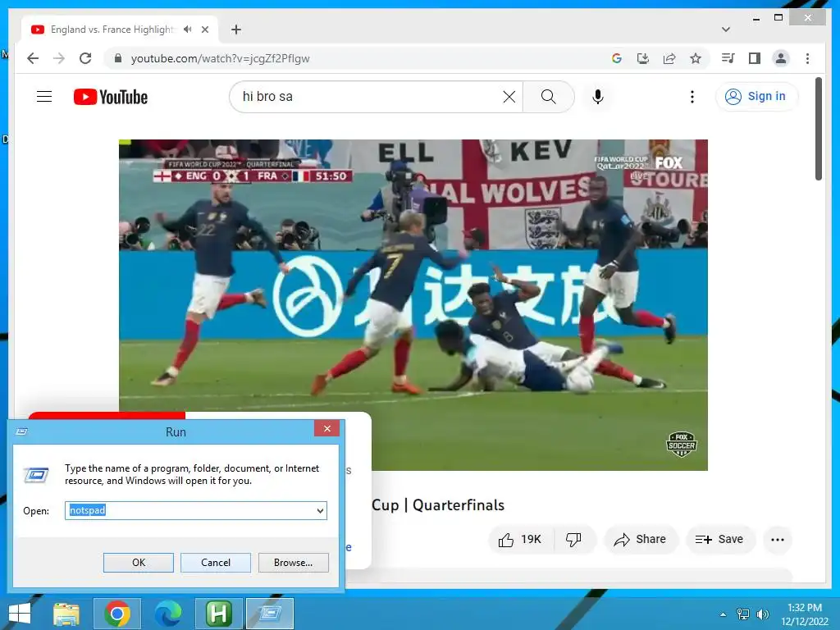
Task: Open more actions ellipsis under video
Action: [778, 540]
